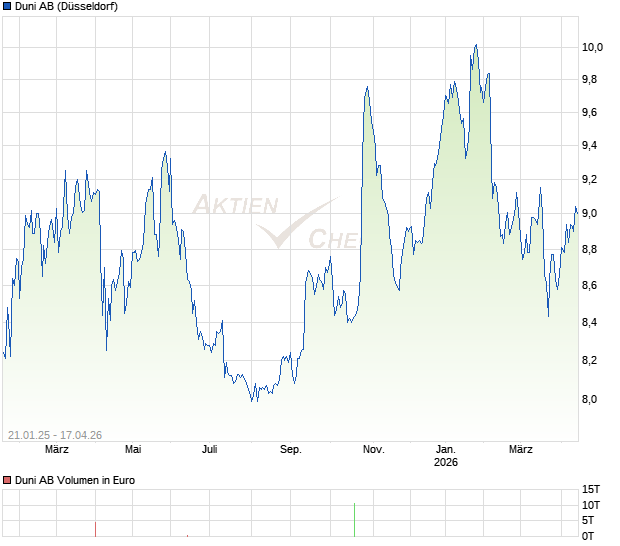620x546 pixels.
Task: Click the 'Sep.' month label
Action: click(x=291, y=449)
